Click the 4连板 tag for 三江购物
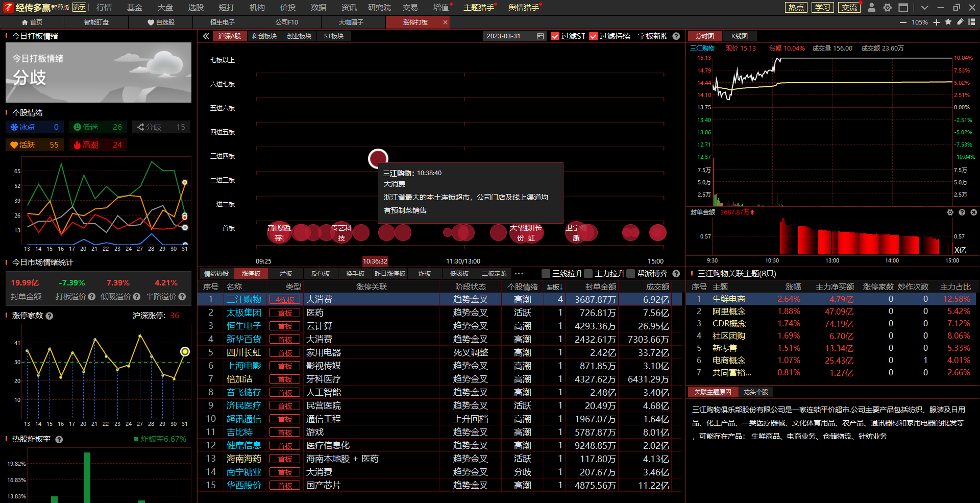Screen dimensions: 980x503 click(285, 299)
